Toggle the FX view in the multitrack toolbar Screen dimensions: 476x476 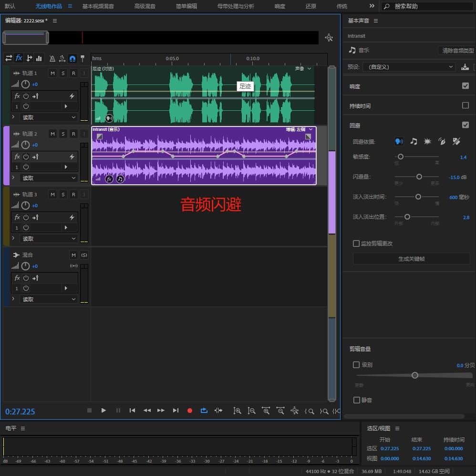click(19, 58)
